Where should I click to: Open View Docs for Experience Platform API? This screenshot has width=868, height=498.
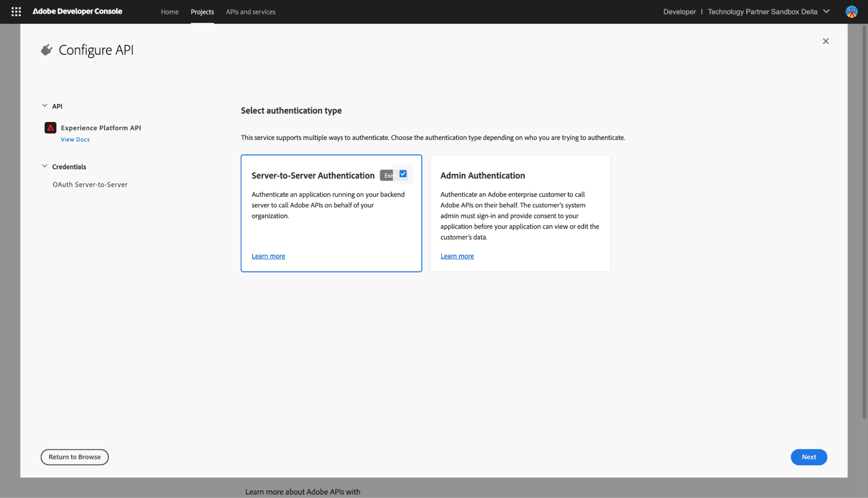(75, 139)
